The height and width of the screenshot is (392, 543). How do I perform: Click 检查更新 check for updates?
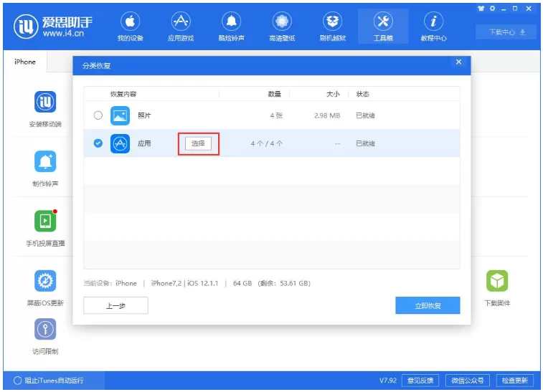[x=514, y=381]
